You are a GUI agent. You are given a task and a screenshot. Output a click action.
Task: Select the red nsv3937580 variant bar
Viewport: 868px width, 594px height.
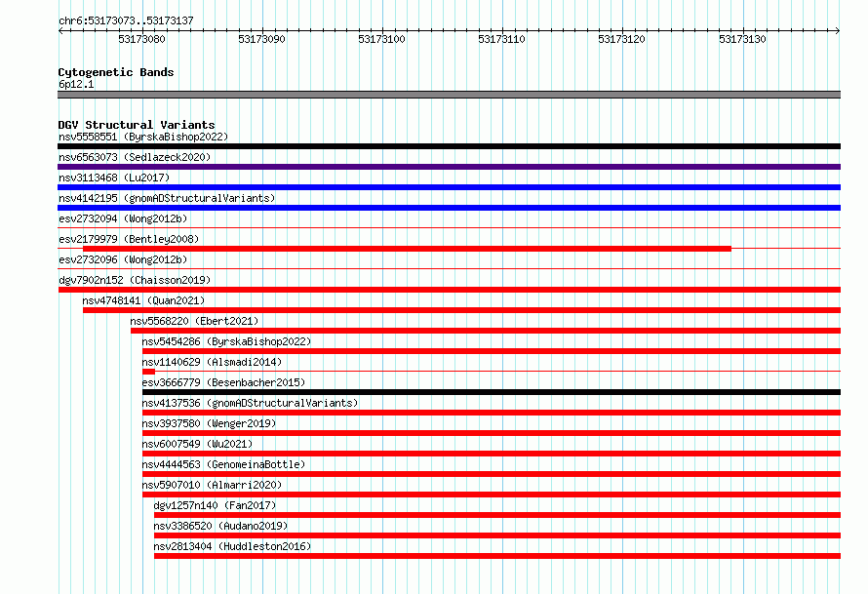pyautogui.click(x=492, y=433)
